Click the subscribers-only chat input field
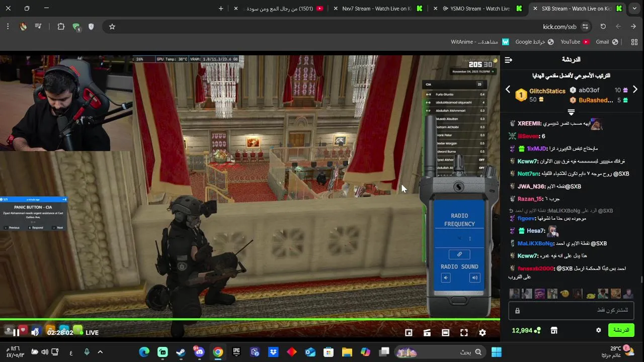 coord(571,310)
